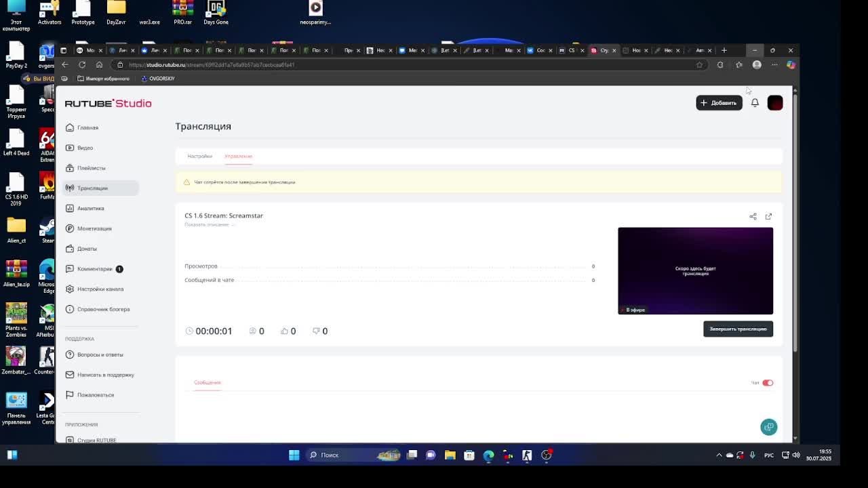Reload the page with the refresh icon
Screen dimensions: 868x488
[82, 64]
